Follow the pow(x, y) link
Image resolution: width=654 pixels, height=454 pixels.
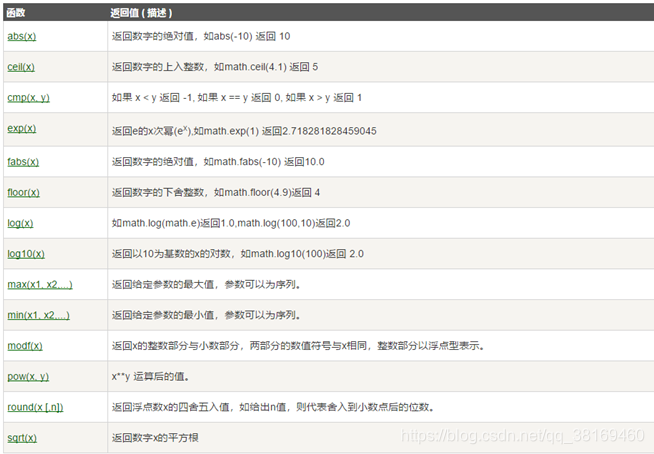point(28,376)
